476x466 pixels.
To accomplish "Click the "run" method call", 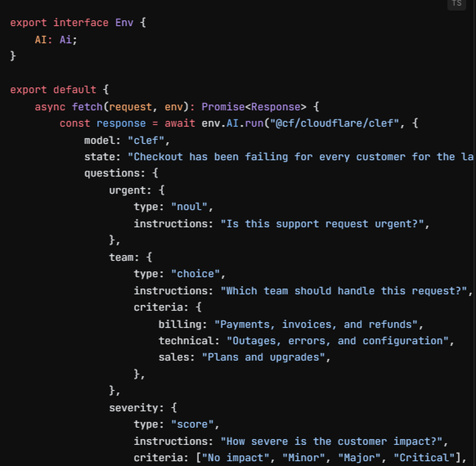I will pos(254,124).
